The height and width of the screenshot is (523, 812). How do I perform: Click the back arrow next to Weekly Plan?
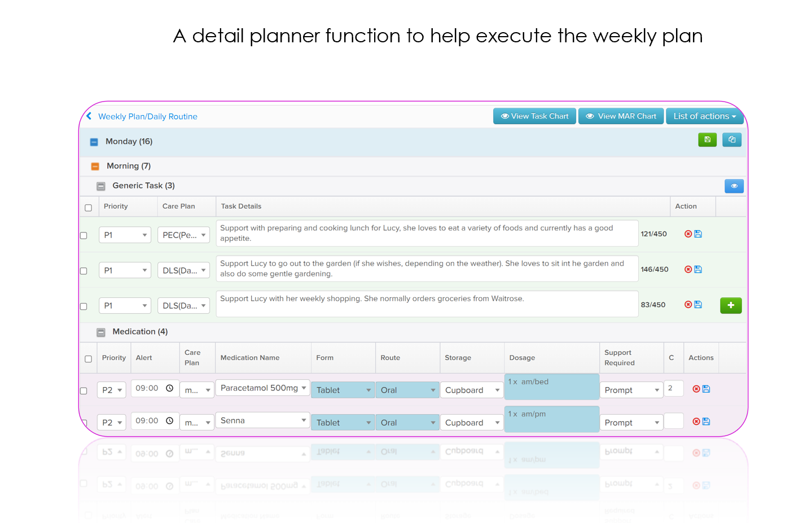pos(89,116)
